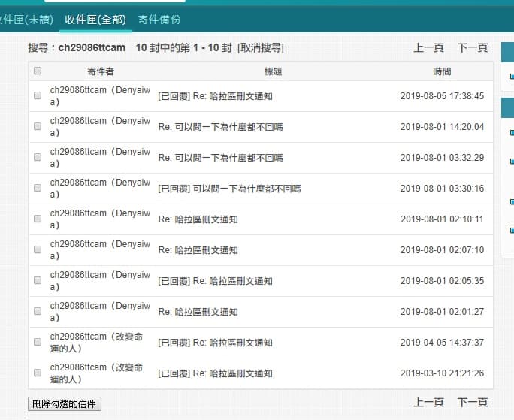Tick the select-all checkbox in the table header
Screen dimensions: 514x420
[x=38, y=71]
